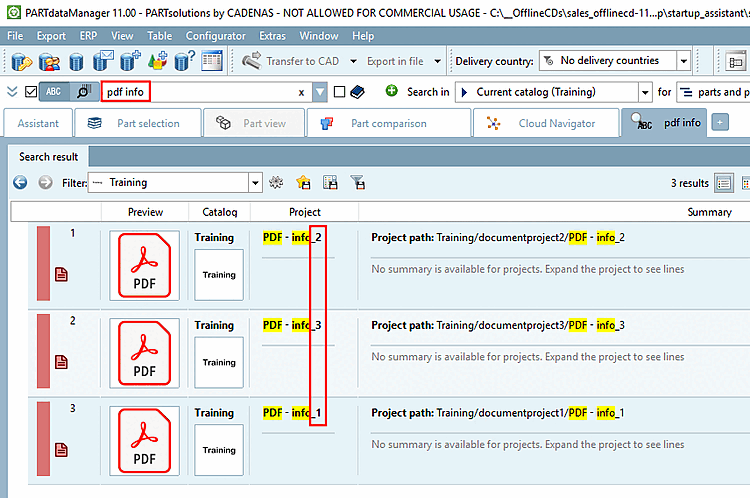The height and width of the screenshot is (498, 750).
Task: Open the parts and projects search type dropdown
Action: tap(713, 92)
